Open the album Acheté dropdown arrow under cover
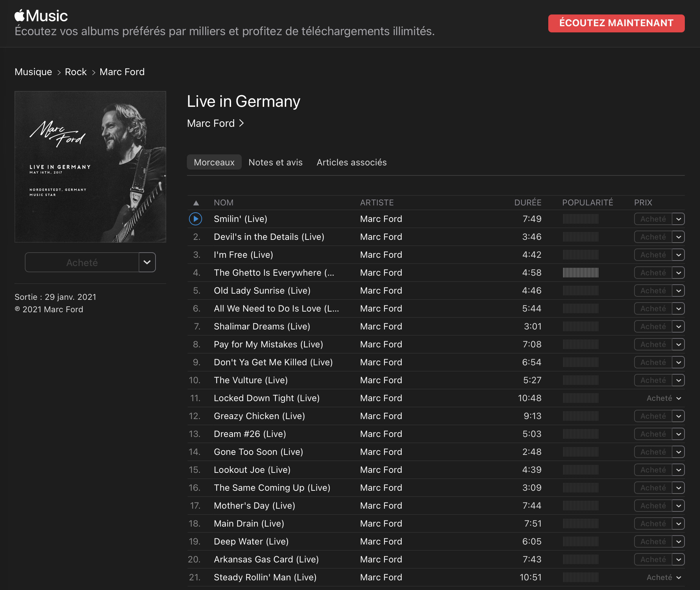Screen dimensions: 700x590 coord(147,262)
